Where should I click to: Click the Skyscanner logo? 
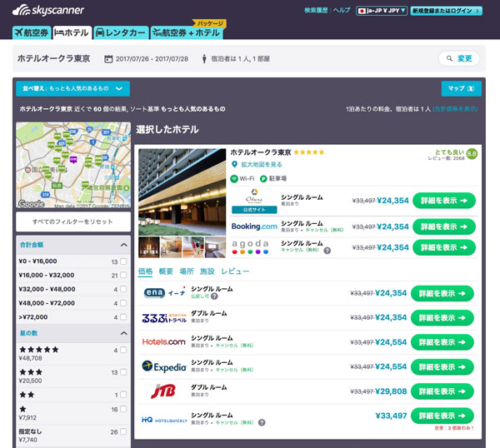pyautogui.click(x=48, y=10)
